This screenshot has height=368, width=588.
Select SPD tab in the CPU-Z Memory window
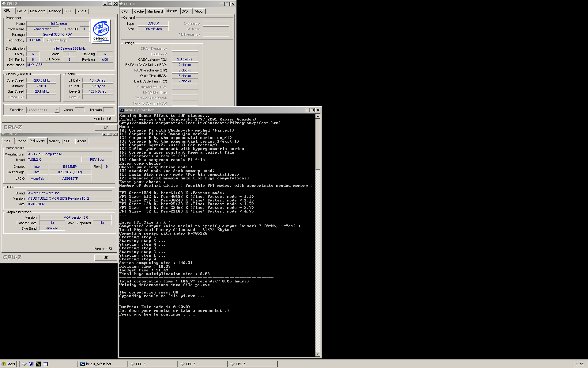point(185,11)
